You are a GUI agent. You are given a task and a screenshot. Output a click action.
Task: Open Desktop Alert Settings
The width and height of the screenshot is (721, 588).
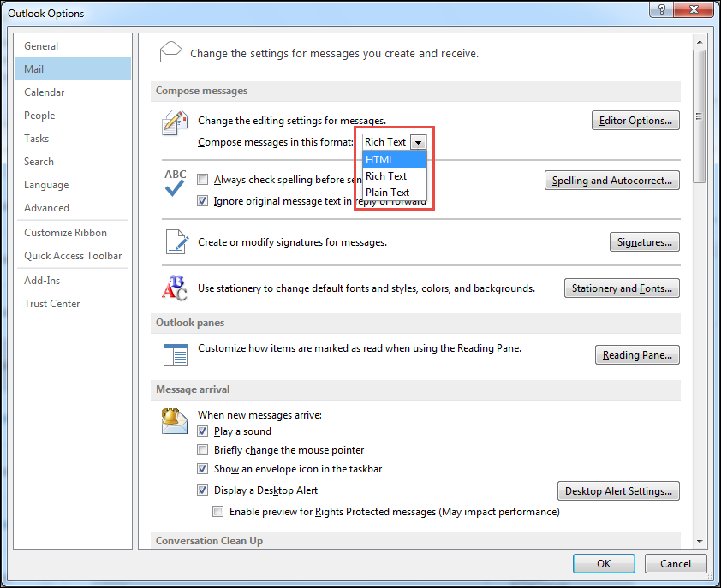click(618, 491)
